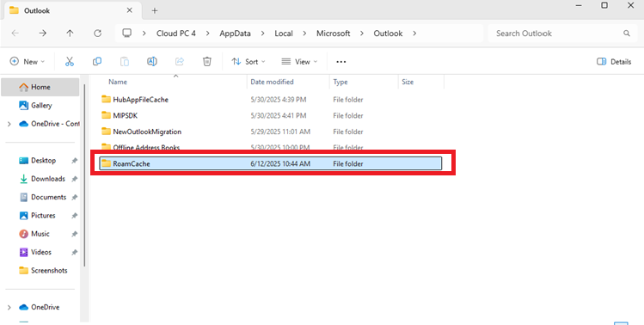The height and width of the screenshot is (325, 644).
Task: Sort by Size column header
Action: (408, 82)
